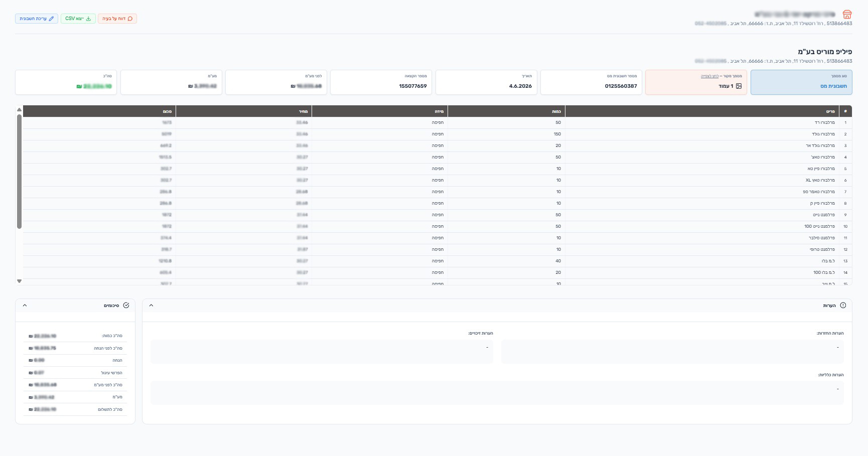Sort by the כמות column header
The height and width of the screenshot is (456, 868).
(x=506, y=111)
